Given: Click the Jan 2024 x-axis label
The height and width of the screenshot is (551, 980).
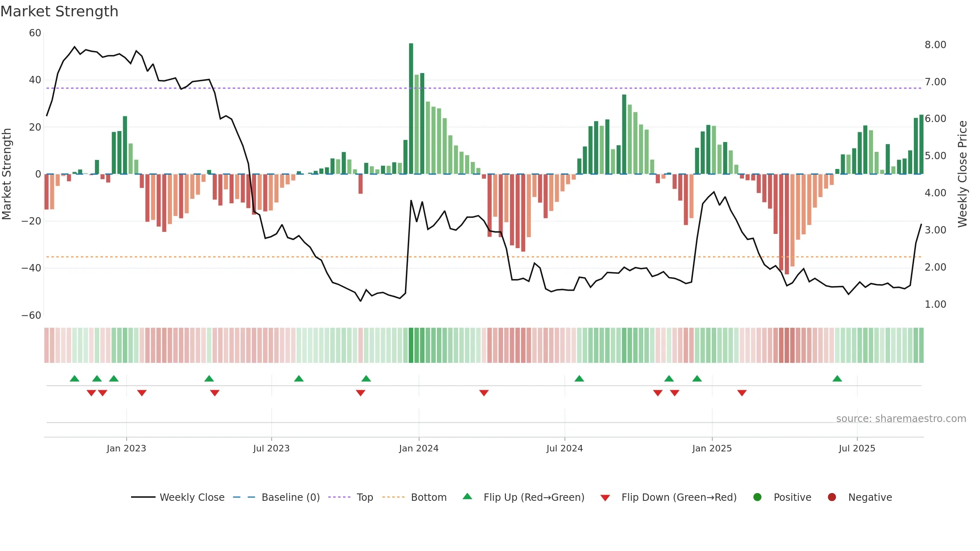Looking at the screenshot, I should coord(419,449).
